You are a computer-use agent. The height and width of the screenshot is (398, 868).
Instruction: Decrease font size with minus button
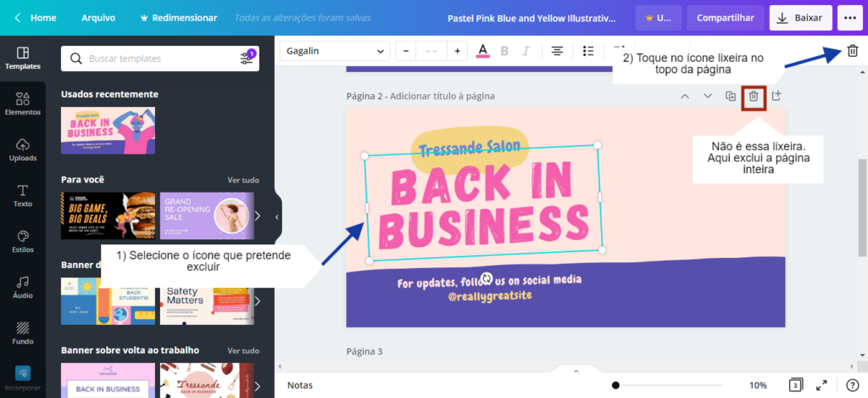[406, 51]
